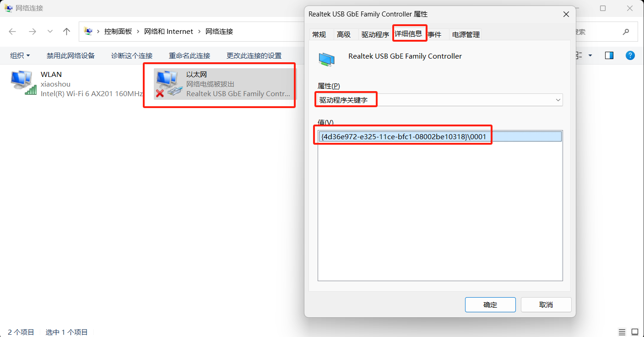Navigate up one level with Up arrow

[x=67, y=32]
